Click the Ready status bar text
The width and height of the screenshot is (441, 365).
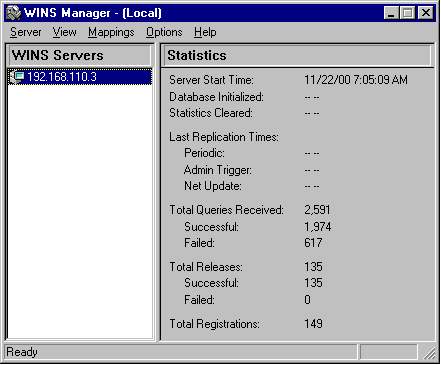pos(22,352)
